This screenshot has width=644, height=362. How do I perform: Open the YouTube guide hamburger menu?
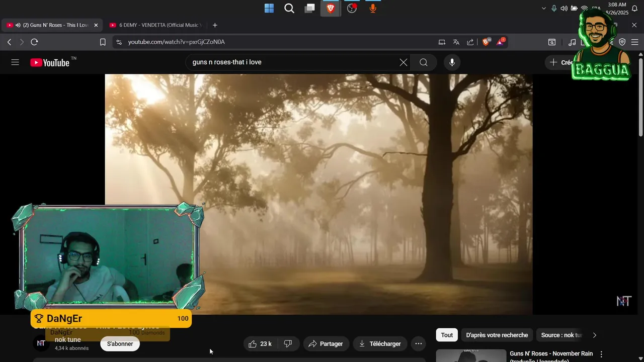point(15,62)
